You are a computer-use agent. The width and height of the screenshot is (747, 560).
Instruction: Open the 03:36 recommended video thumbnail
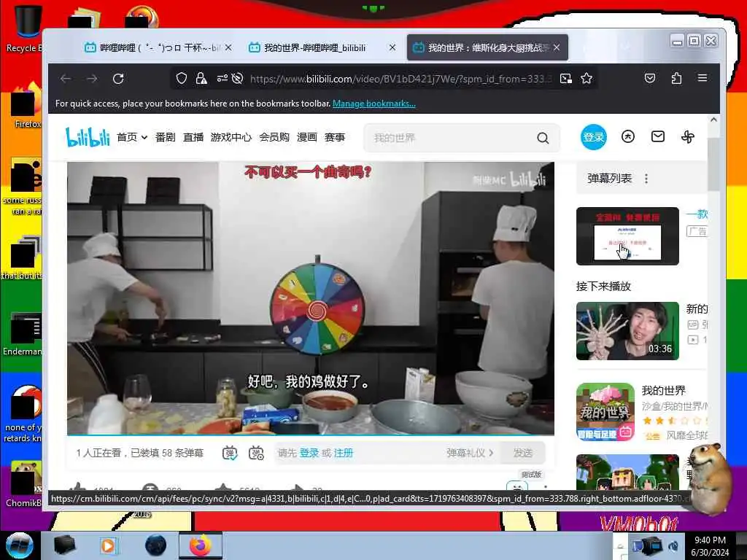pyautogui.click(x=627, y=331)
